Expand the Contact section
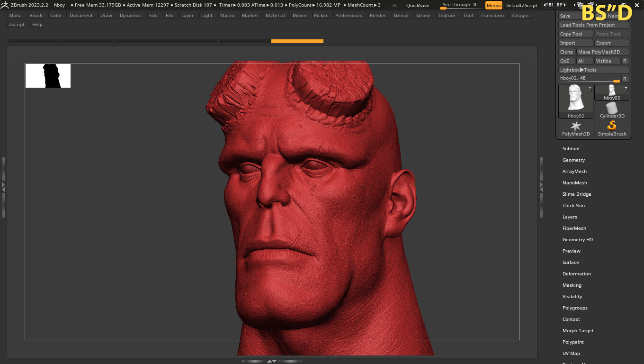 click(571, 319)
